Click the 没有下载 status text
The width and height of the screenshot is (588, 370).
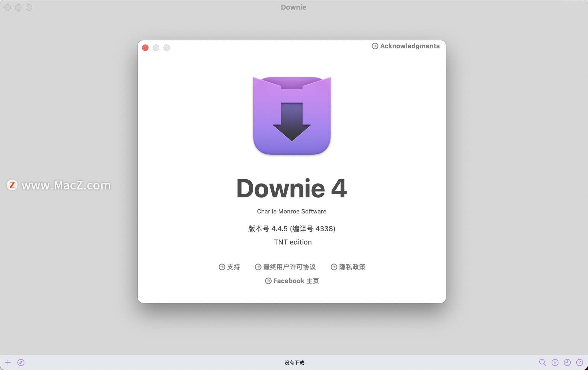(294, 363)
